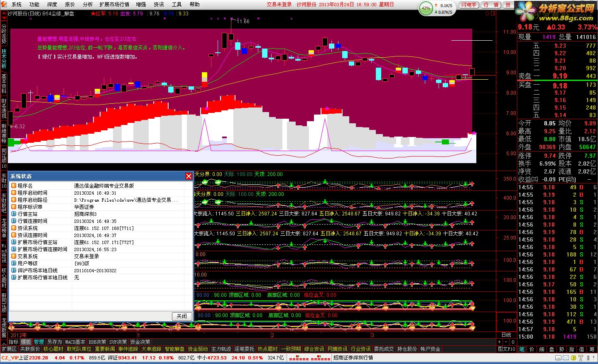Select the SUP决策 template

(x=118, y=342)
